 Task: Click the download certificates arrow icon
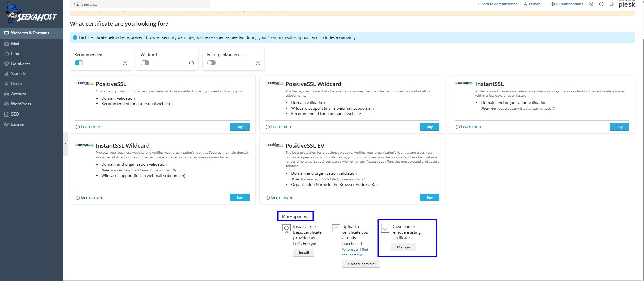[385, 228]
